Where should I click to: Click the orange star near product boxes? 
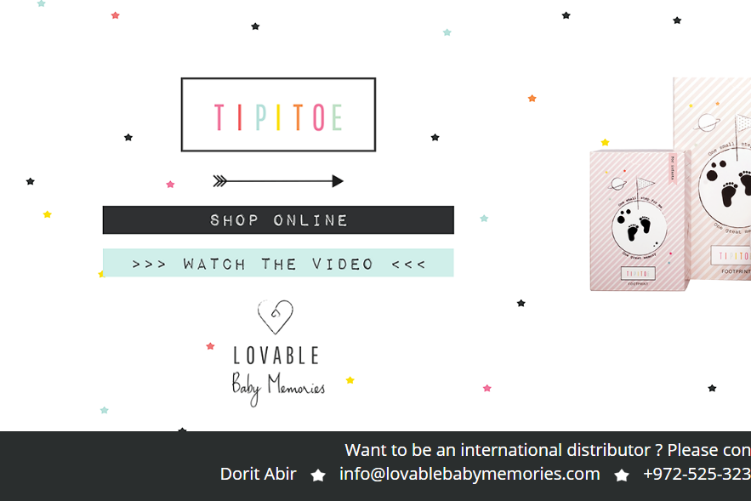coord(532,99)
